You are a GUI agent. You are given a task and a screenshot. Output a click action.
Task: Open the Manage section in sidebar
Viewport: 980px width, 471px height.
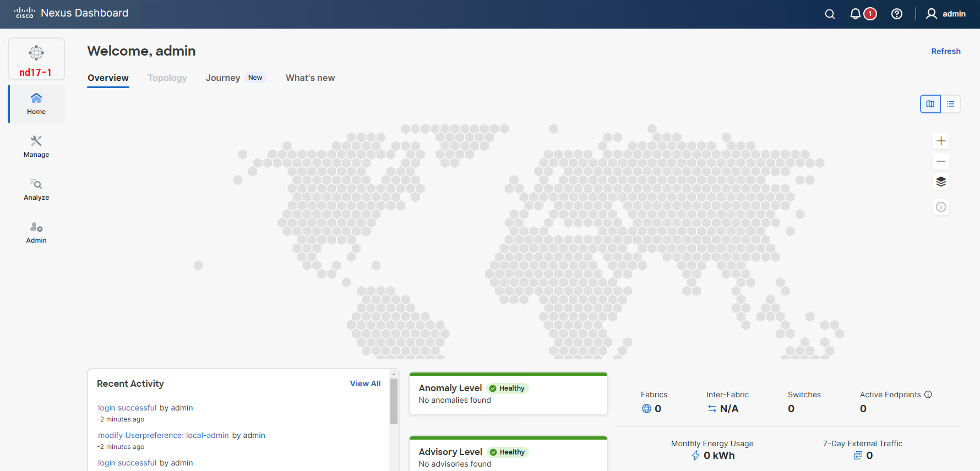click(36, 146)
